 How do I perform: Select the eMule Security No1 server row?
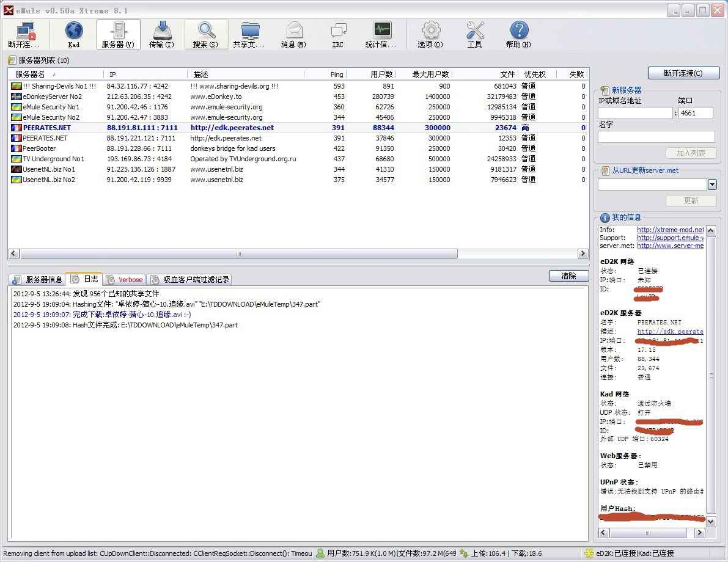tap(298, 107)
